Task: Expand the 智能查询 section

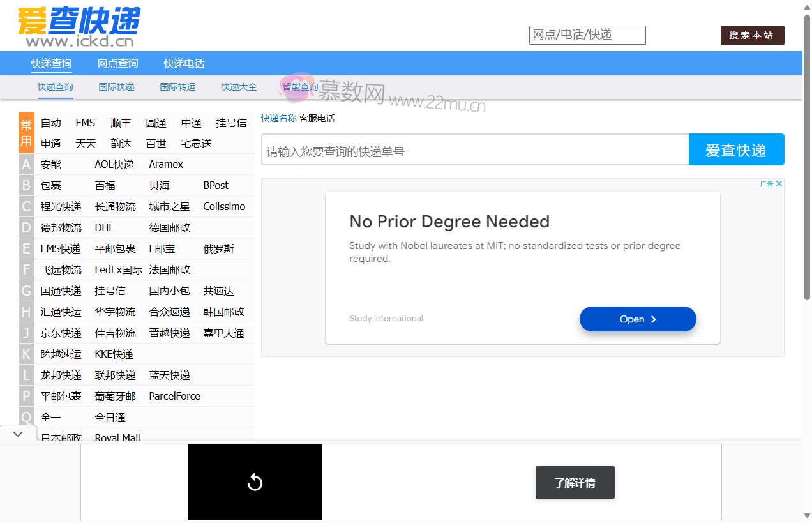Action: point(300,86)
